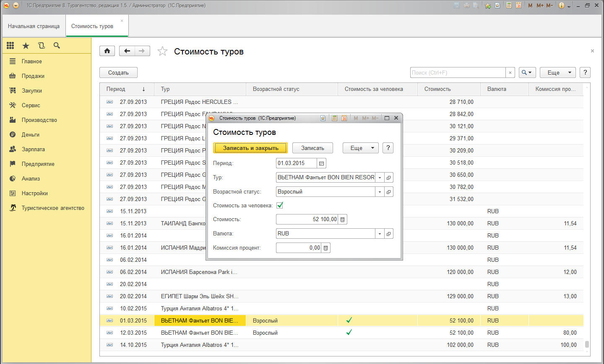Focus the Период date field
The image size is (604, 364).
(x=297, y=163)
